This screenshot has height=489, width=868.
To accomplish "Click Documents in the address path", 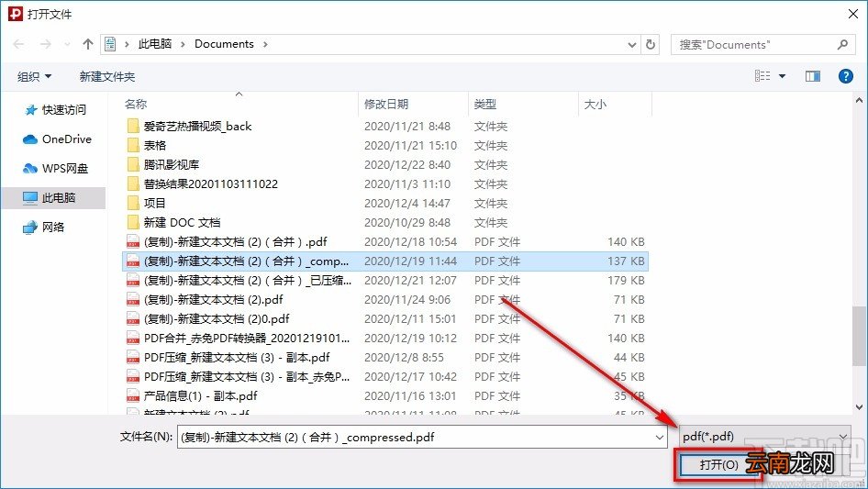I will [224, 44].
